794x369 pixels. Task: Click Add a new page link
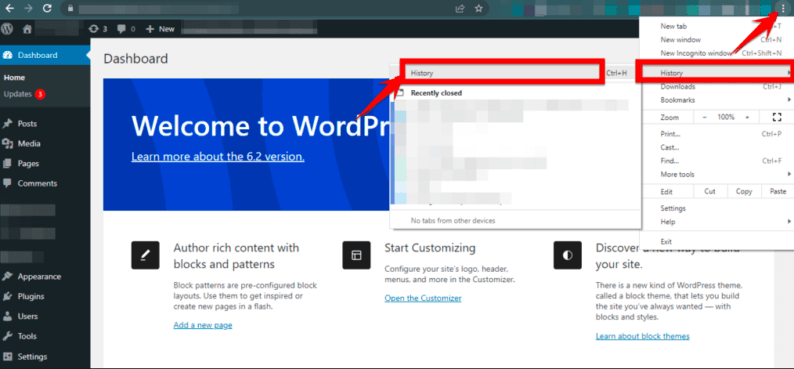tap(203, 325)
